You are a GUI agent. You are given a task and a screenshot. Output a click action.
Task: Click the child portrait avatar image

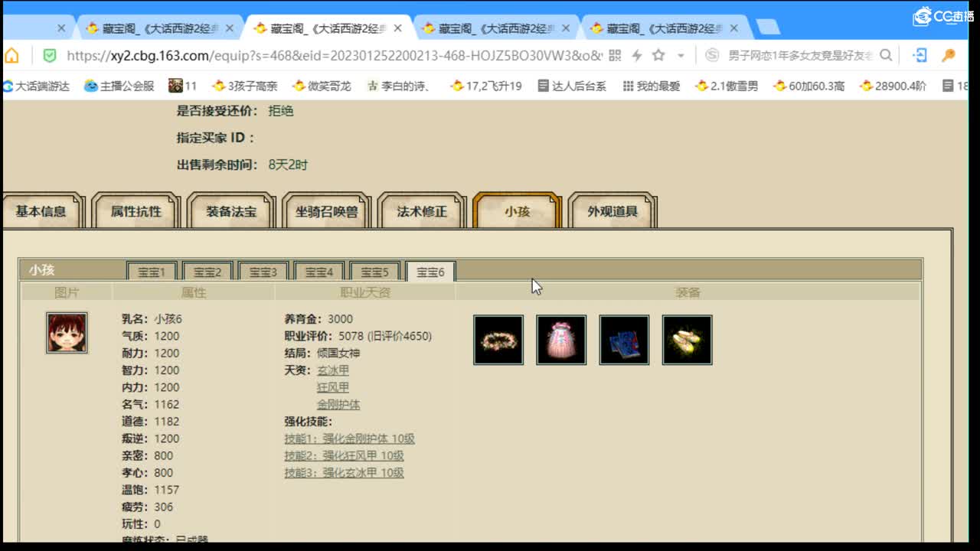[67, 332]
